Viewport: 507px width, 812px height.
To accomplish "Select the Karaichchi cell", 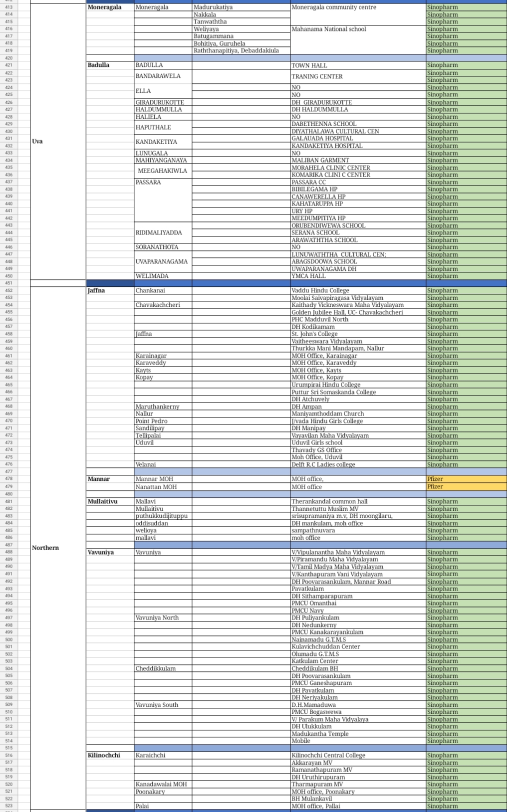I will (163, 755).
